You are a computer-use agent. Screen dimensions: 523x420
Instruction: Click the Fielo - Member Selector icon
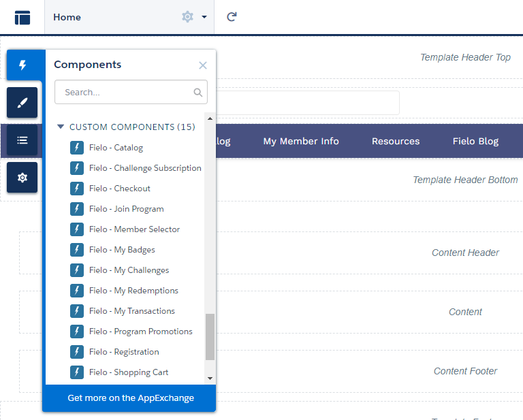coord(77,229)
